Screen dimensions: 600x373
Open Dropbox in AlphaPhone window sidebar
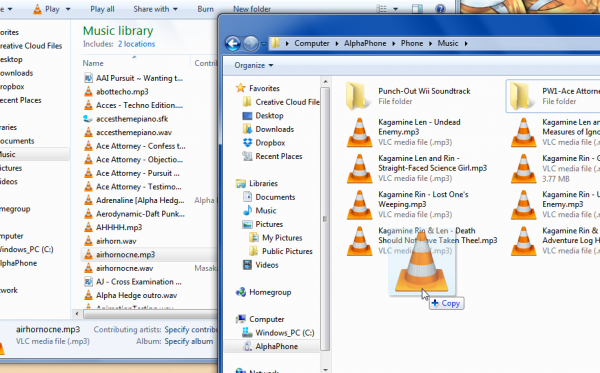pyautogui.click(x=264, y=143)
